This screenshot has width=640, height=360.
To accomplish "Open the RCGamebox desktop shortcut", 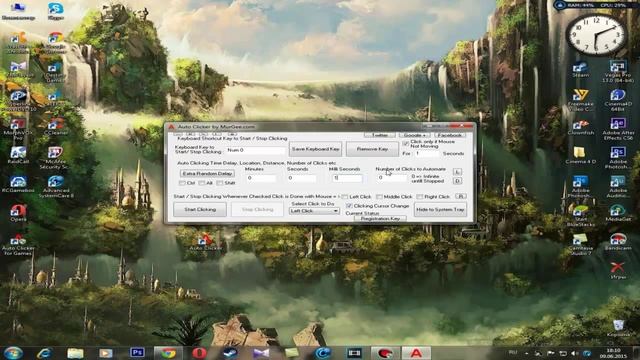I will pyautogui.click(x=18, y=184).
